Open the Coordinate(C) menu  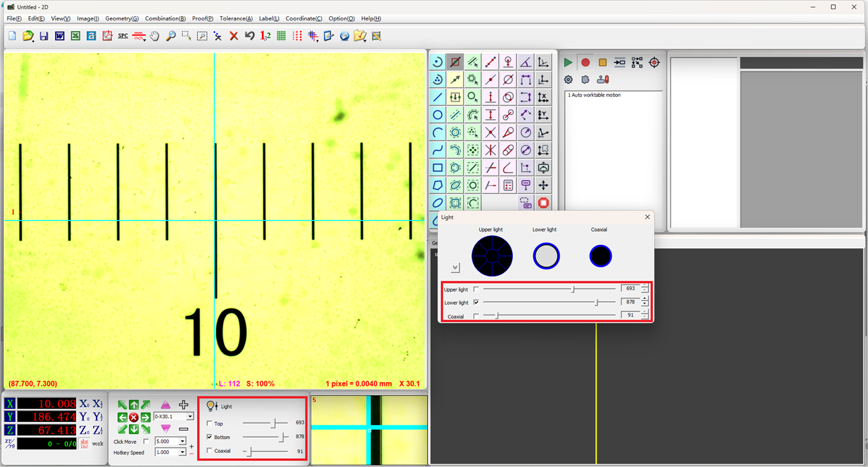click(x=304, y=19)
